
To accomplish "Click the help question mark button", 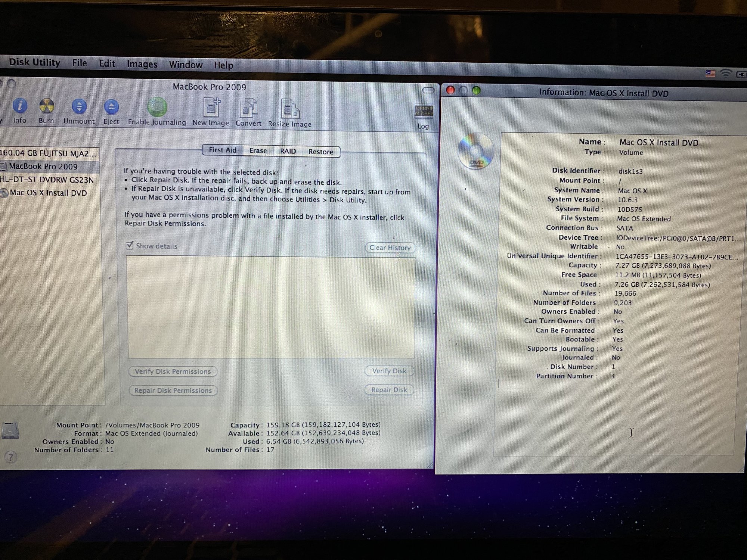I will (x=11, y=457).
